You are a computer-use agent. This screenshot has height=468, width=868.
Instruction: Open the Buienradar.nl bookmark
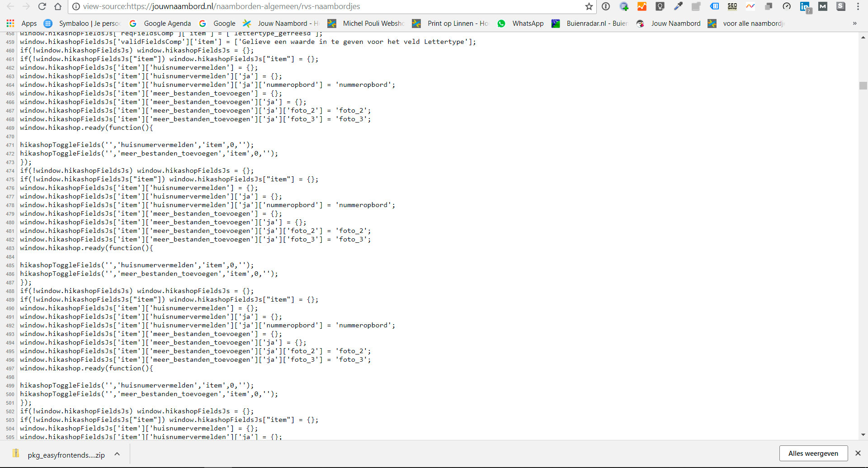pos(590,24)
